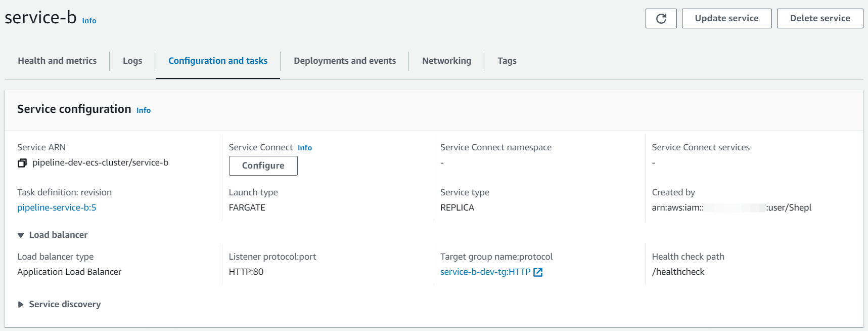This screenshot has width=868, height=331.
Task: Open the pipeline-service-b:5 task definition link
Action: point(57,208)
